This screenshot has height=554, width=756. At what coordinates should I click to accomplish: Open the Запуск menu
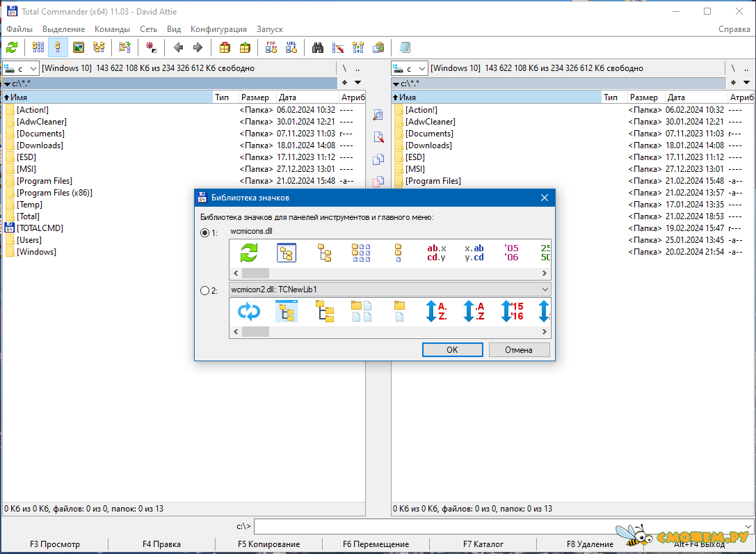[270, 29]
